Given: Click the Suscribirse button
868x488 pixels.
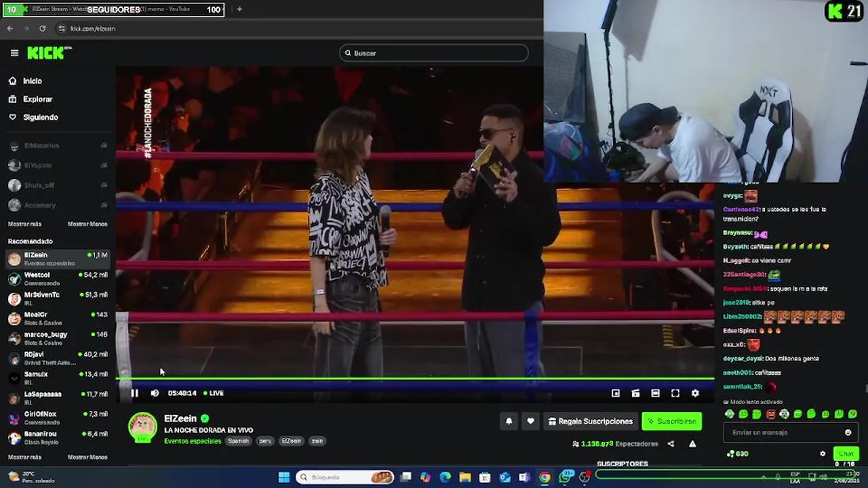Looking at the screenshot, I should click(671, 421).
